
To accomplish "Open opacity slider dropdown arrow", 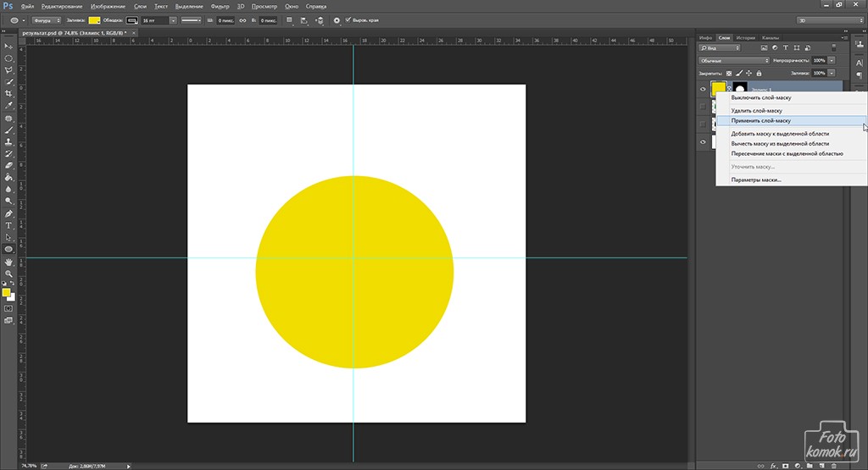I will pyautogui.click(x=832, y=60).
